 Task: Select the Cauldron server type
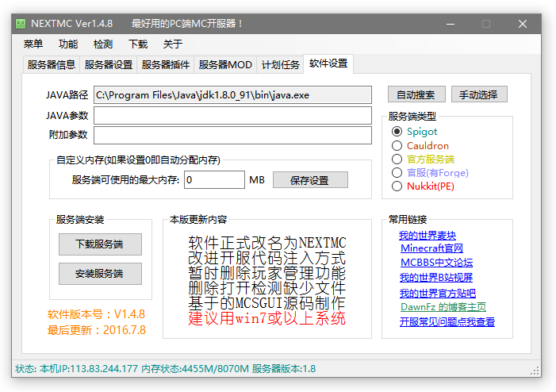click(420, 146)
